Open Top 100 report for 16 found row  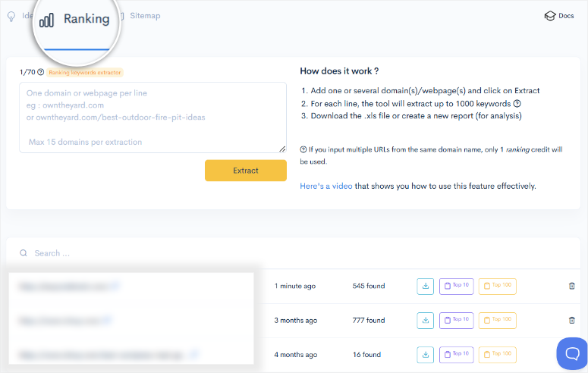pyautogui.click(x=497, y=354)
